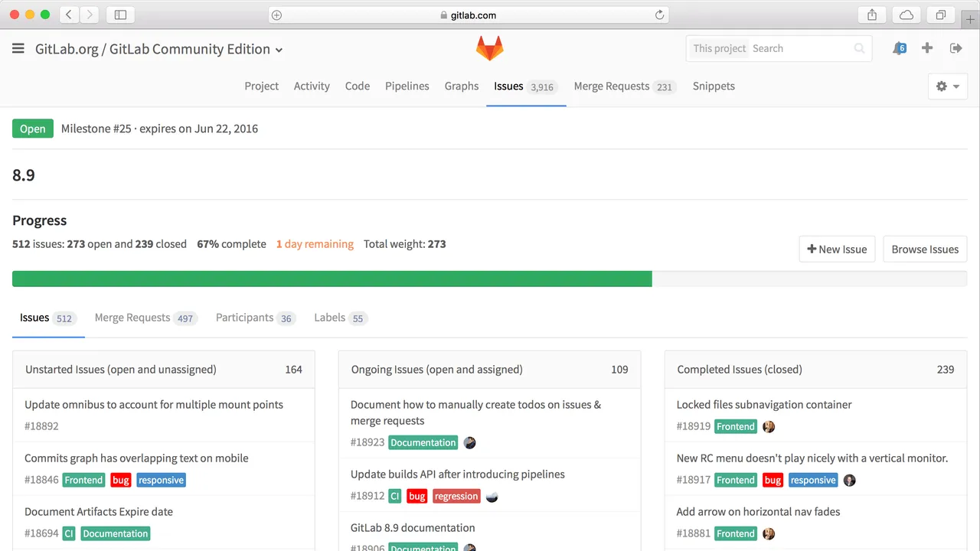980x551 pixels.
Task: Click Completed Issues count 239
Action: 946,369
